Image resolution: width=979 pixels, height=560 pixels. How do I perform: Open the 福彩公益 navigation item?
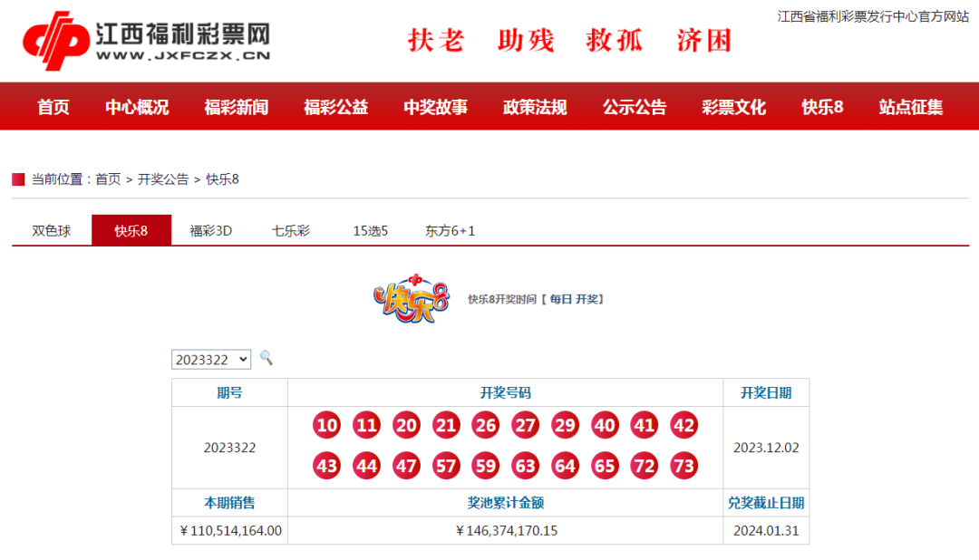click(336, 107)
